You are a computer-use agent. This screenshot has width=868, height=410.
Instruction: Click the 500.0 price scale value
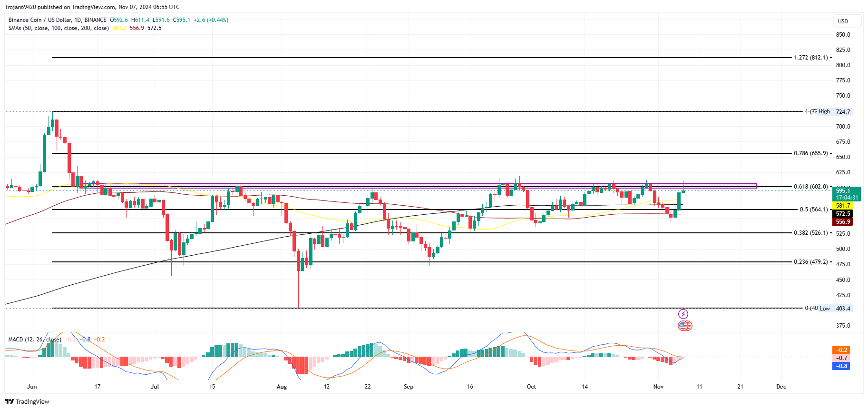coord(843,249)
